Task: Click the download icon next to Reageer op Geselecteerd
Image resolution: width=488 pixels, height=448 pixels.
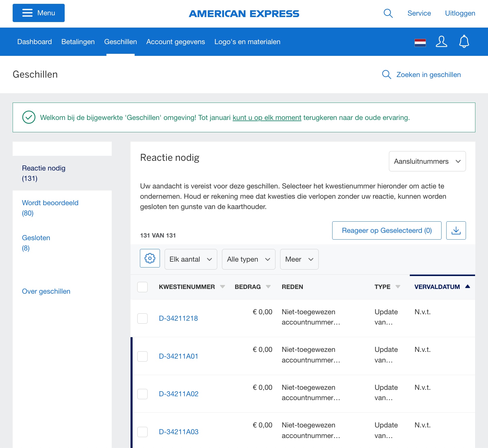Action: [456, 230]
